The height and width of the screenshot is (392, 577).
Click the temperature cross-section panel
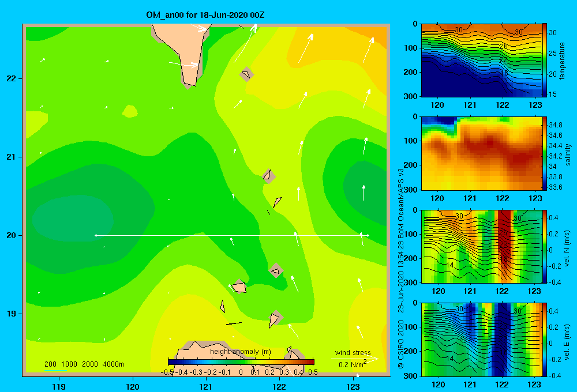point(482,61)
